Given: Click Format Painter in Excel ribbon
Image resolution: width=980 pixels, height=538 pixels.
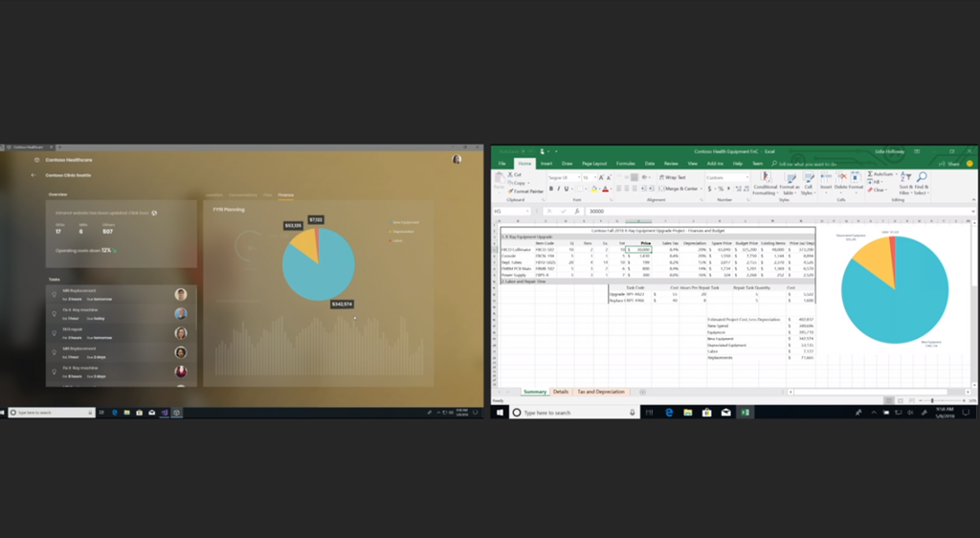Looking at the screenshot, I should pos(525,191).
